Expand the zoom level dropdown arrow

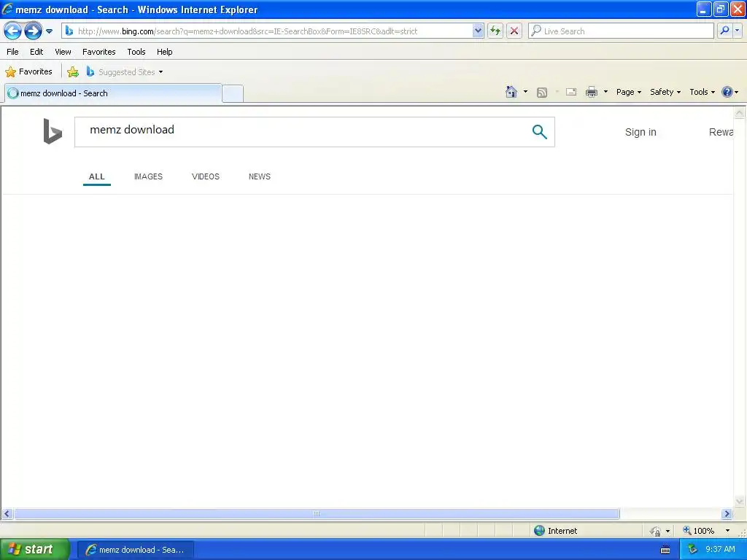pos(727,531)
